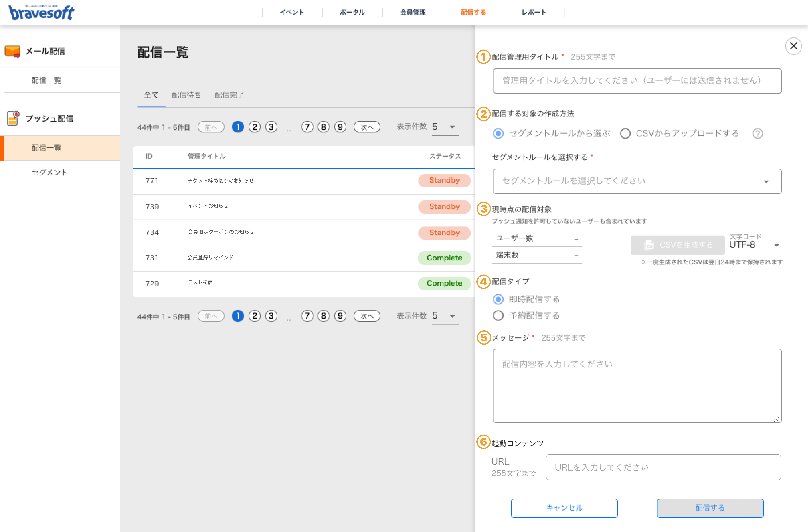Click Standby status of row 771

pyautogui.click(x=444, y=180)
